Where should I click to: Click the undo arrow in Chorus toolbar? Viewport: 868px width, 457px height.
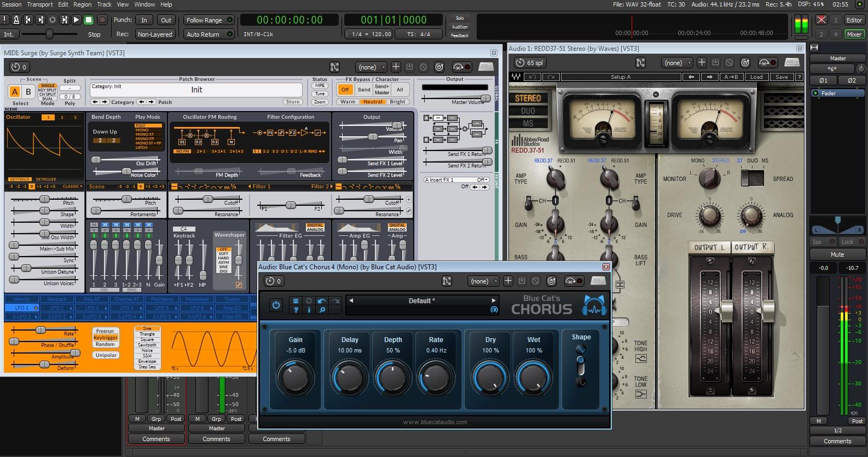click(322, 301)
